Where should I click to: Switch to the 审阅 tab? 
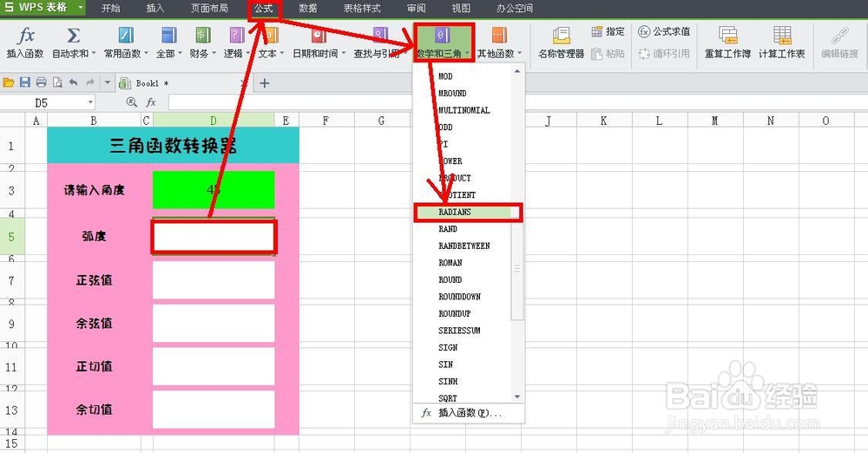(x=417, y=9)
